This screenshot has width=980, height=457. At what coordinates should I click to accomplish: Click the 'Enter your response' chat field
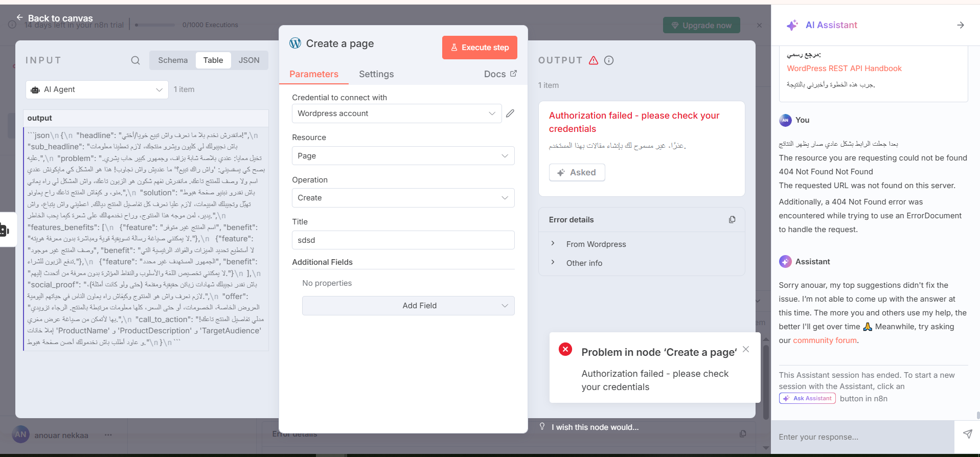[x=862, y=437]
